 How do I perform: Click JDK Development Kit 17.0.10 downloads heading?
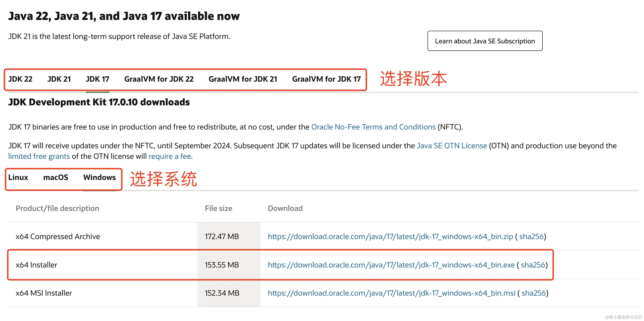click(99, 102)
